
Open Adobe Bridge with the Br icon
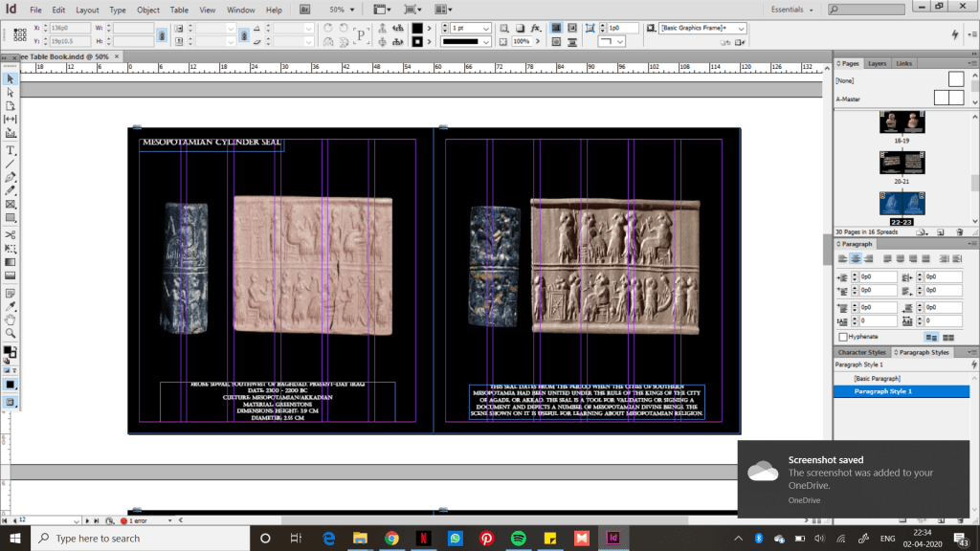click(304, 10)
